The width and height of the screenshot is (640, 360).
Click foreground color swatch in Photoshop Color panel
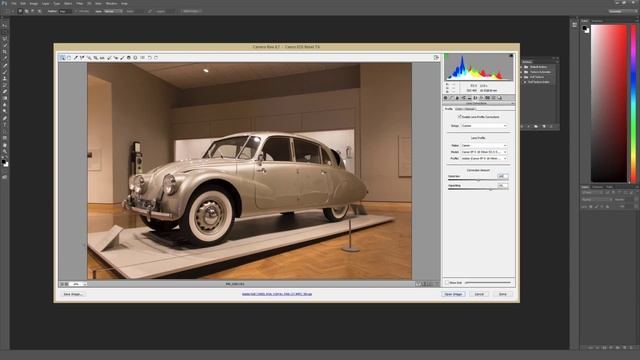(x=585, y=29)
